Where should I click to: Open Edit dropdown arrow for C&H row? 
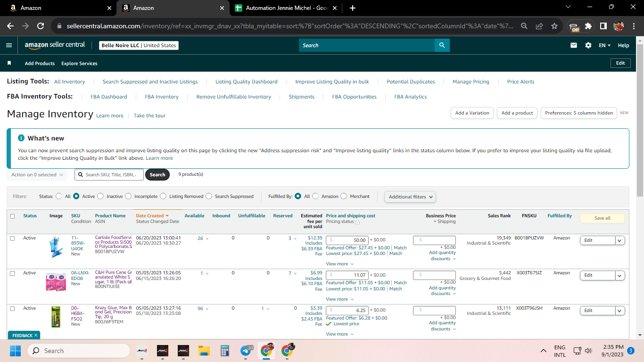(x=620, y=275)
